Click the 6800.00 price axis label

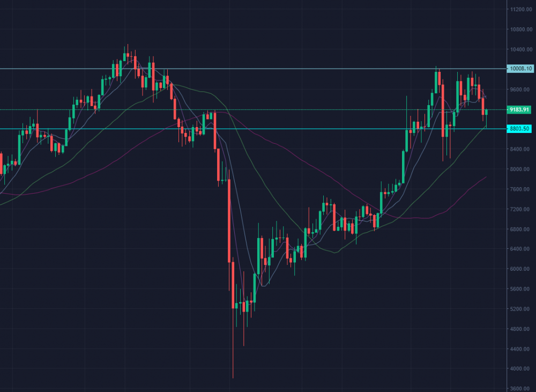520,229
